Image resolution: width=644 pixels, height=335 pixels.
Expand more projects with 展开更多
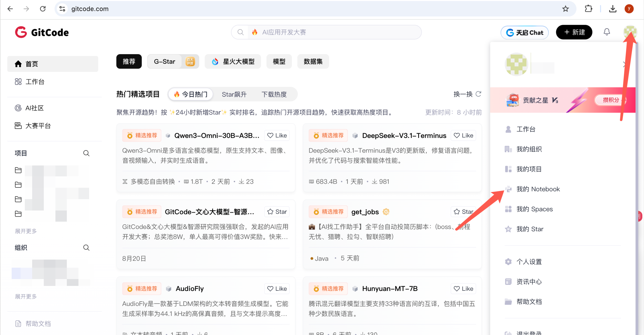click(26, 231)
